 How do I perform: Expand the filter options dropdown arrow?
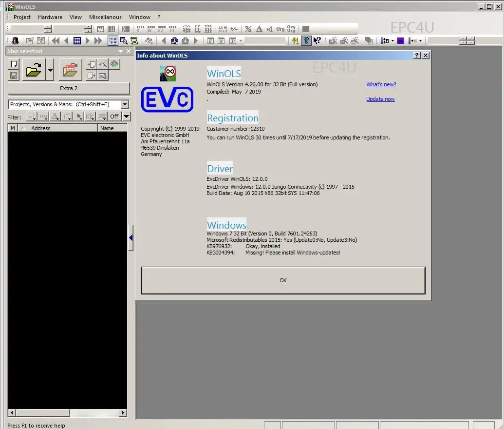click(x=126, y=116)
